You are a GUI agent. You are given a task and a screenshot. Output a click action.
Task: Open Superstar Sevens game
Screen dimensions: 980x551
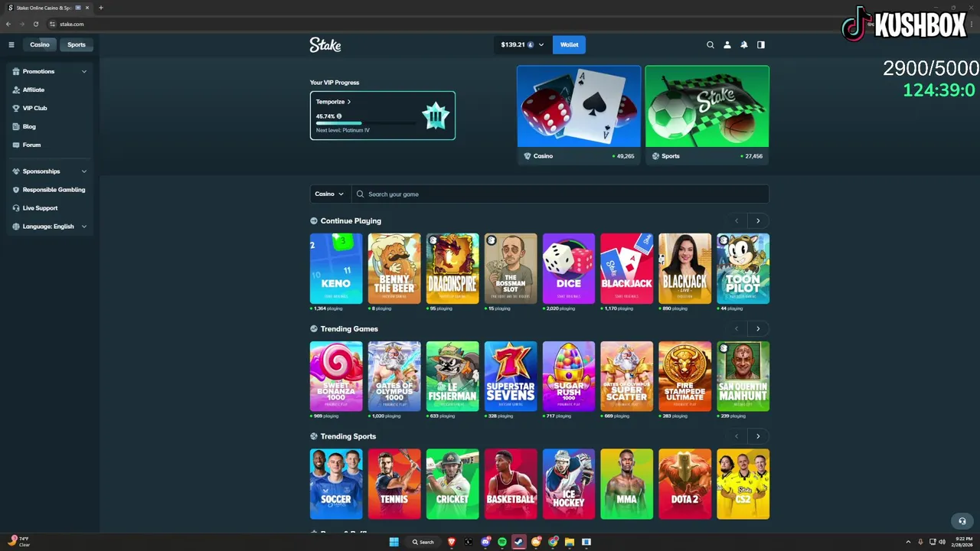(511, 377)
